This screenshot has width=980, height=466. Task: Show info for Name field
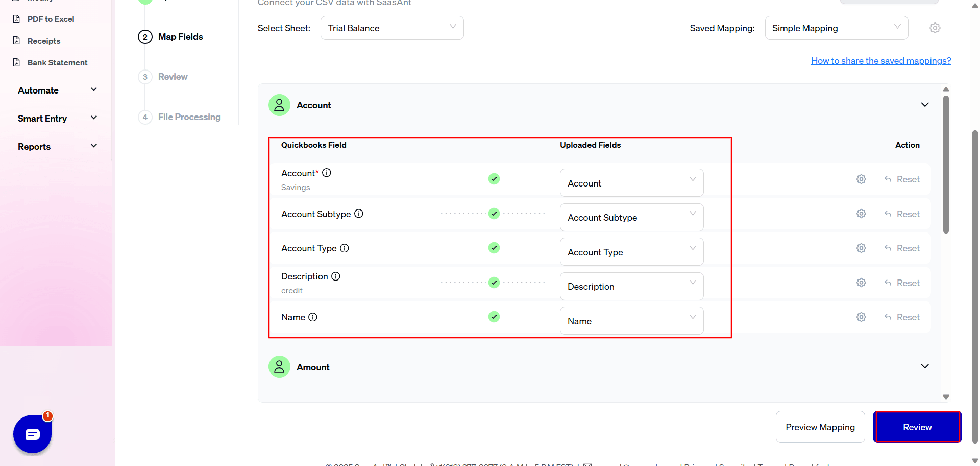click(x=313, y=317)
